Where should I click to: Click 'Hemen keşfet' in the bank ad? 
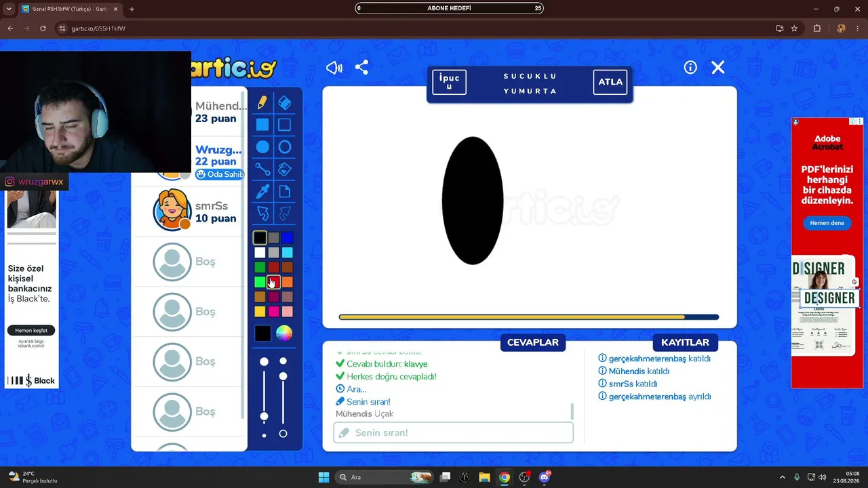pyautogui.click(x=31, y=330)
